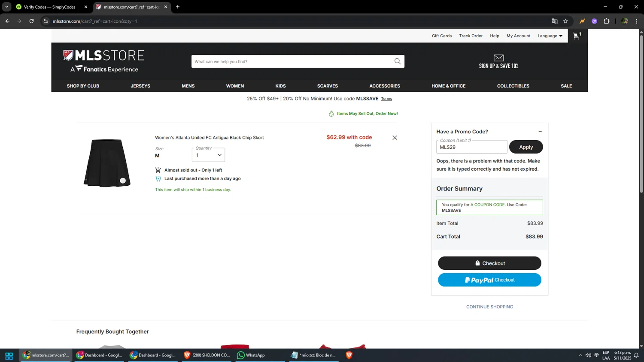Image resolution: width=644 pixels, height=362 pixels.
Task: Open the shopping cart icon
Action: click(577, 36)
